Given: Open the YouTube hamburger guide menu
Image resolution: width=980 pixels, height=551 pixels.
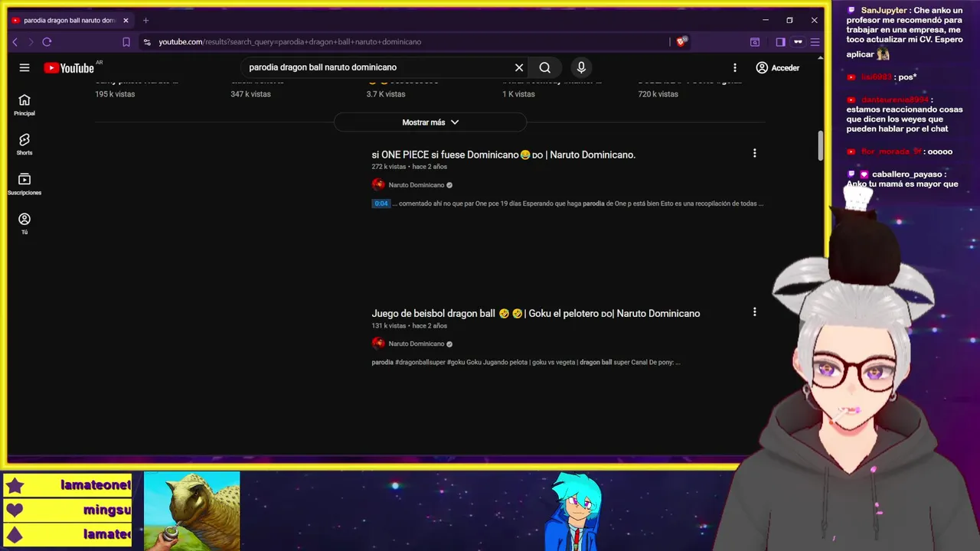Looking at the screenshot, I should coord(24,67).
